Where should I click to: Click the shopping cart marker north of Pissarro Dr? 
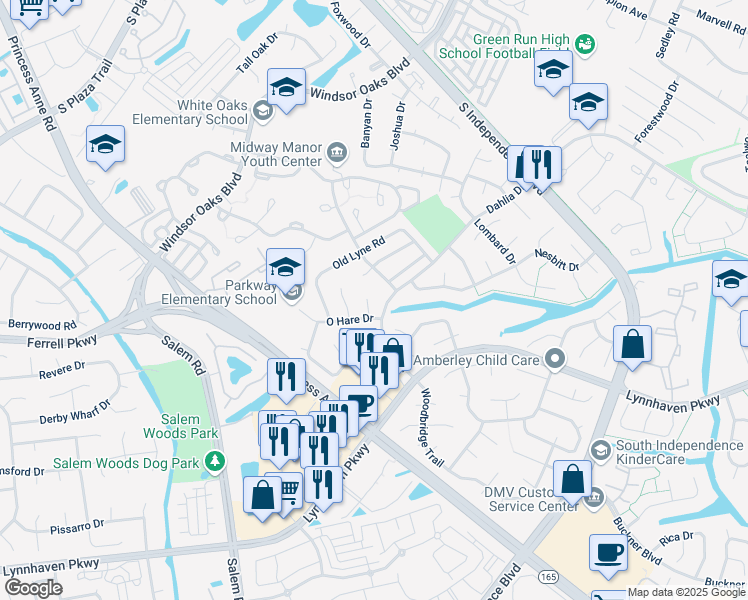(292, 491)
